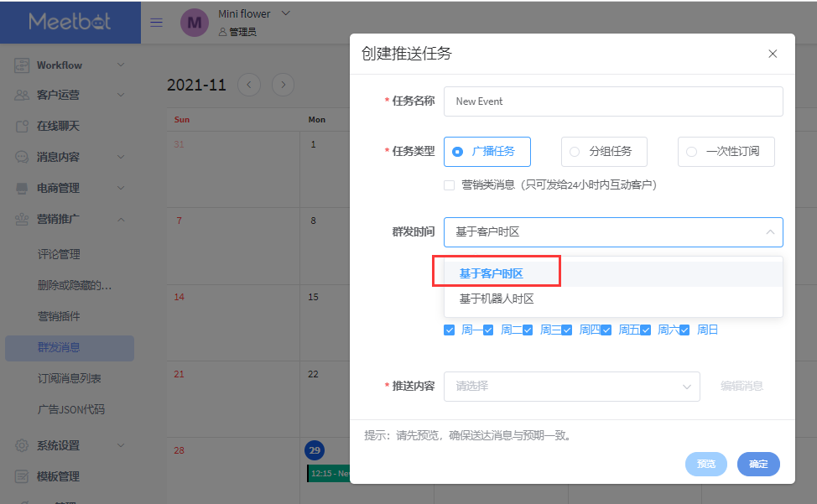Image resolution: width=817 pixels, height=504 pixels.
Task: Uncheck the 周二 weekday checkbox
Action: [x=488, y=330]
